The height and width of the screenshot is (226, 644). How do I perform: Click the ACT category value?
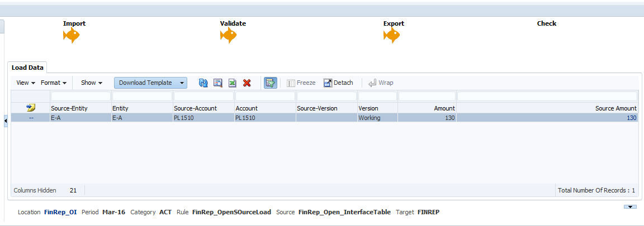(165, 212)
